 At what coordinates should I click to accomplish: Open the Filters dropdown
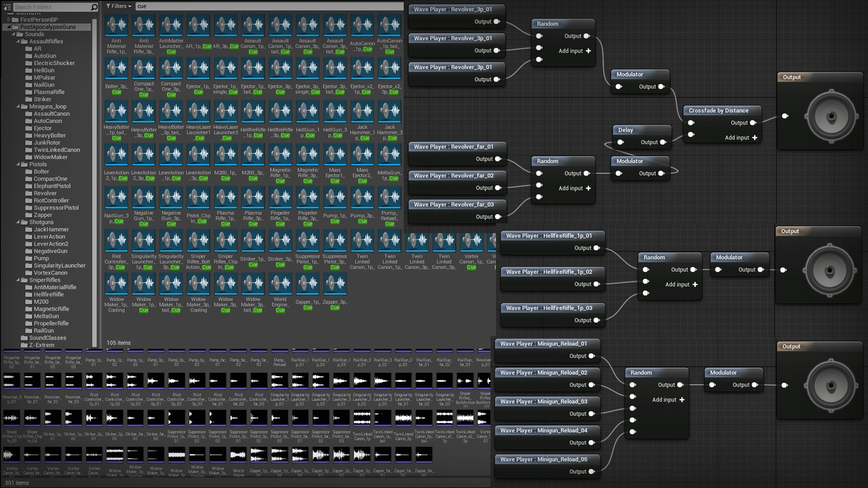(x=119, y=6)
